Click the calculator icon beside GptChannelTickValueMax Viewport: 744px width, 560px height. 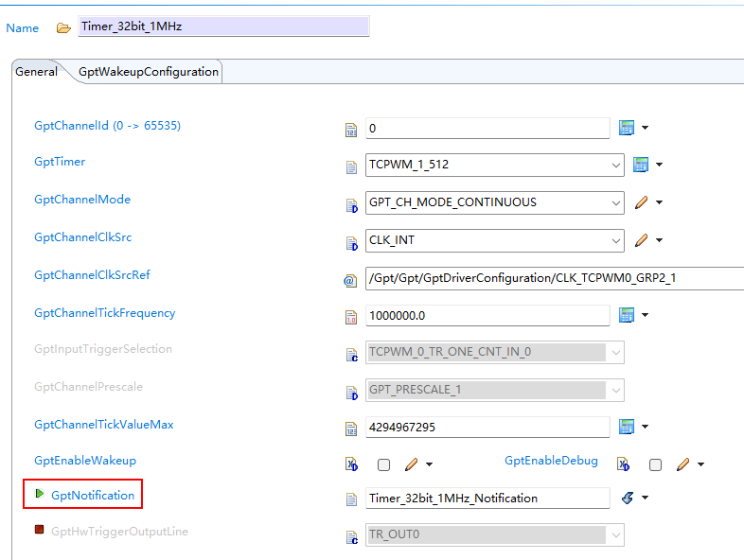627,427
